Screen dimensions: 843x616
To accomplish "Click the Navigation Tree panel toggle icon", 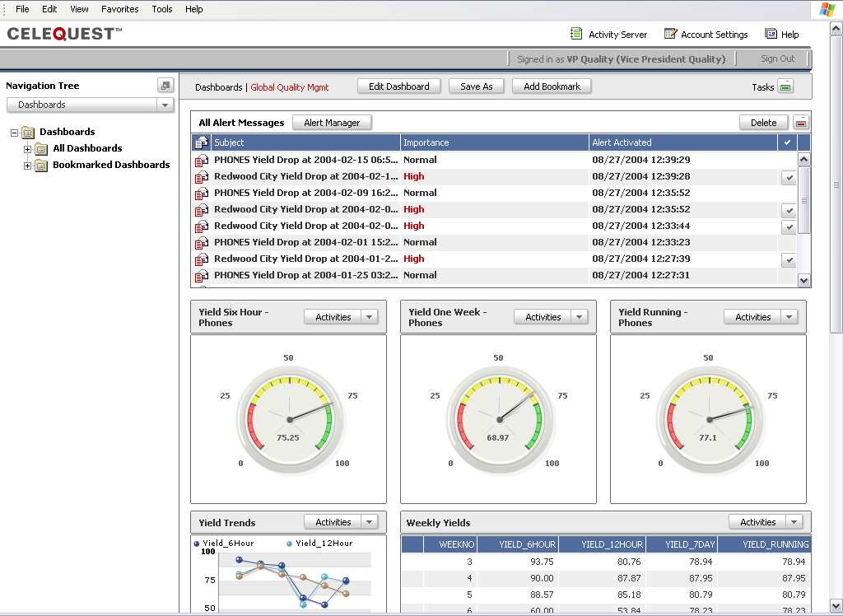I will (x=165, y=86).
